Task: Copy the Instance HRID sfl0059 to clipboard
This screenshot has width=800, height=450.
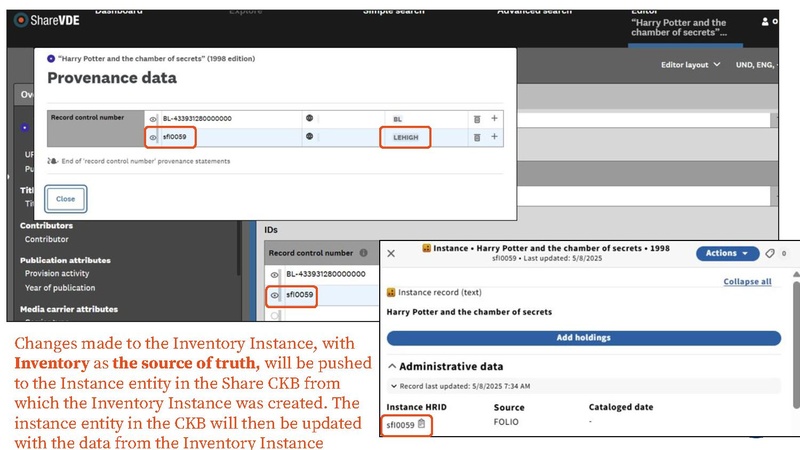Action: tap(422, 425)
